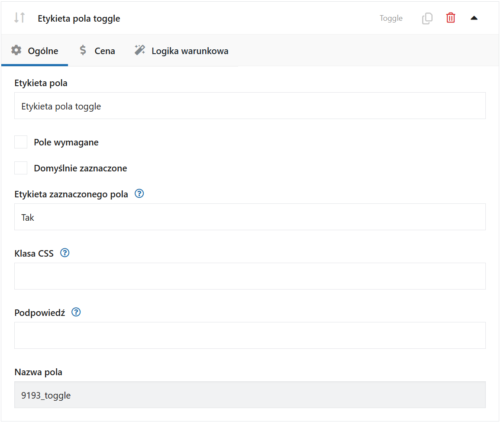
Task: Select the Ogólne tab
Action: [43, 51]
